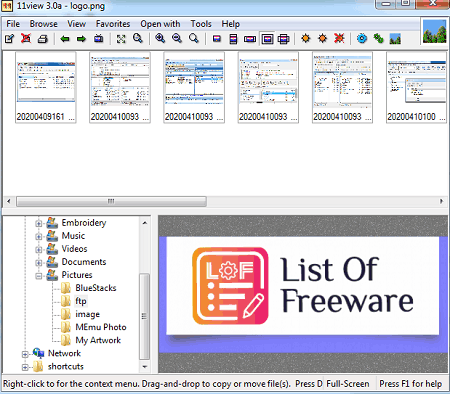Click the first orange sun brightness icon
450x394 pixels.
pos(306,39)
